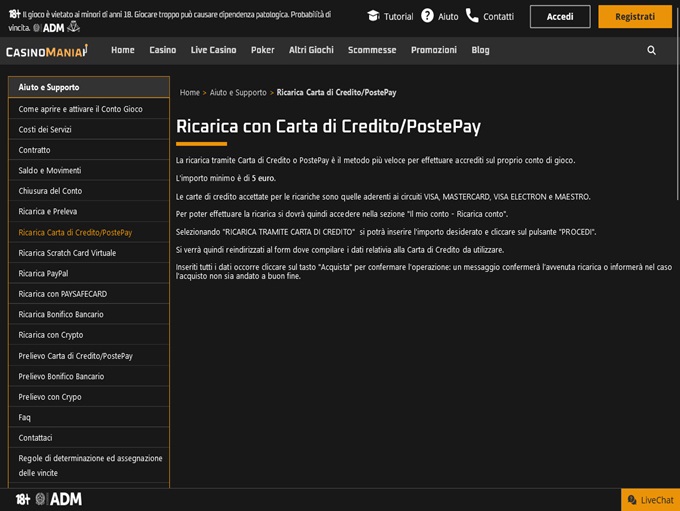Select Ricarica con Crypto sidebar link
680x511 pixels.
coord(51,335)
